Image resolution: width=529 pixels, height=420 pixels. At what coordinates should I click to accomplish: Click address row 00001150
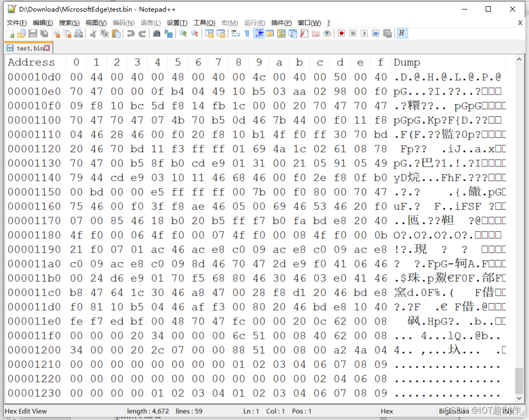pos(34,192)
